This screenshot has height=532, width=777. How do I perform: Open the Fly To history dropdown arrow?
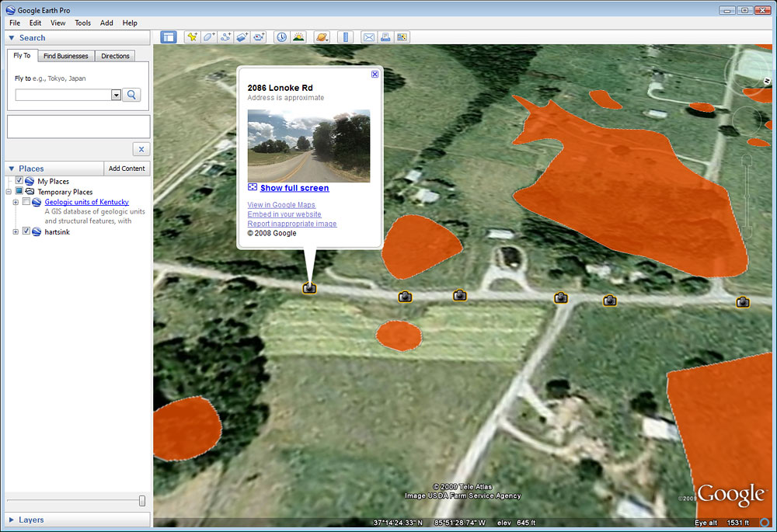(x=116, y=95)
